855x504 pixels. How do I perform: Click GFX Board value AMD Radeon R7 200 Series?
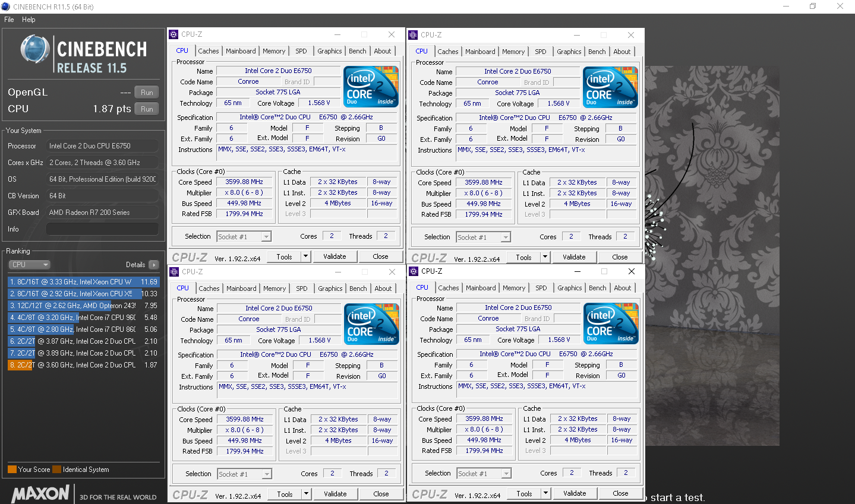coord(102,213)
